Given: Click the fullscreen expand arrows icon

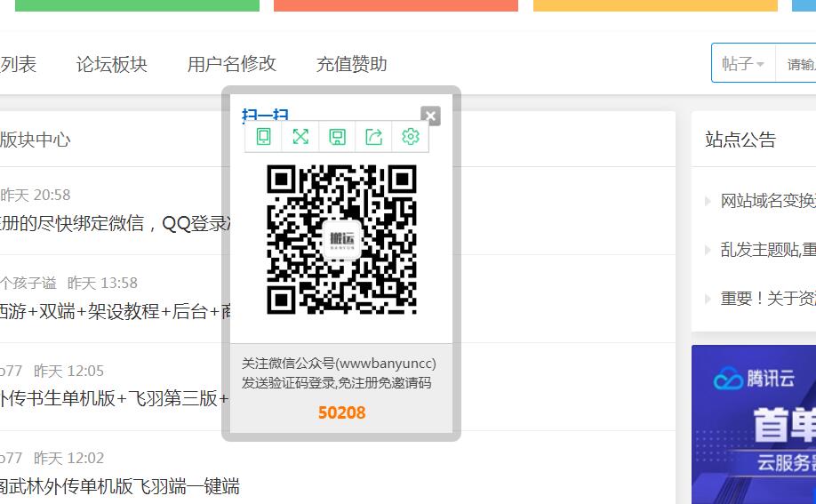Looking at the screenshot, I should tap(300, 136).
